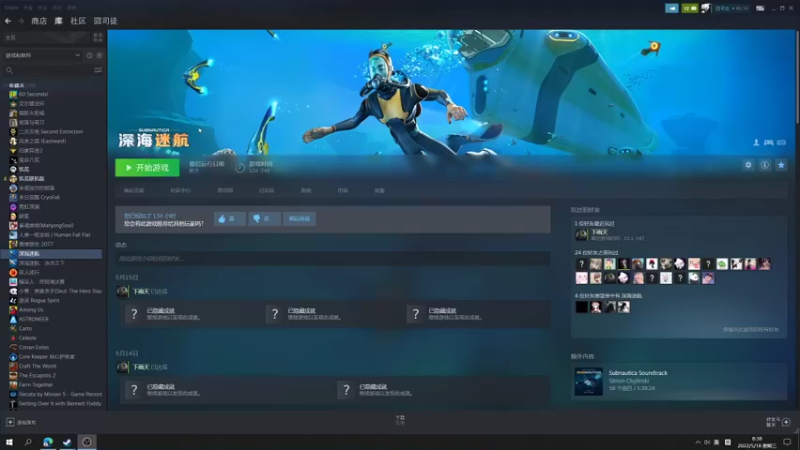Click the library home button in sidebar
Screen dimensions: 800x450
(45, 37)
